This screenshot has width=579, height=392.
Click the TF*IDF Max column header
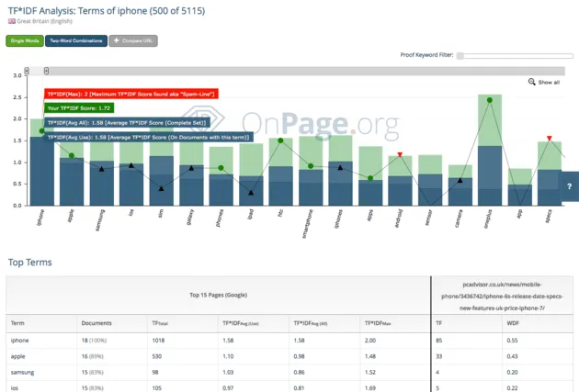pyautogui.click(x=378, y=323)
